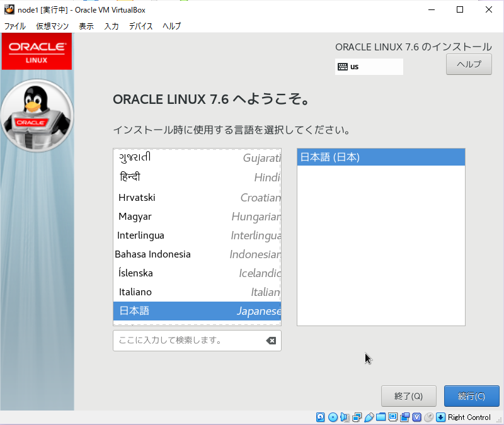This screenshot has width=504, height=425.
Task: Click the display status icon
Action: 392,417
